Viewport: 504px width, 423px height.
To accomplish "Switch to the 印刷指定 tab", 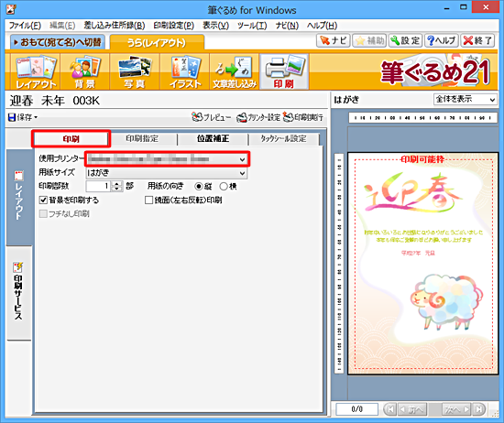I will [x=142, y=139].
